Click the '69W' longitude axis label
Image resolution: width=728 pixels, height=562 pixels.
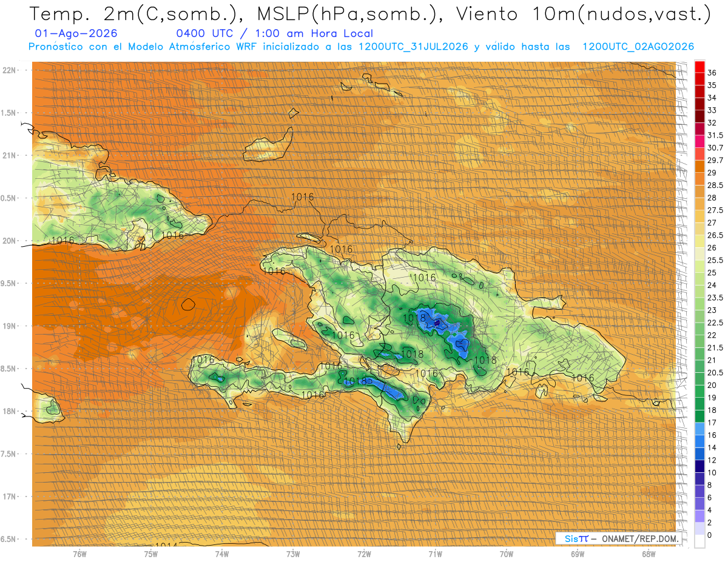[x=578, y=554]
